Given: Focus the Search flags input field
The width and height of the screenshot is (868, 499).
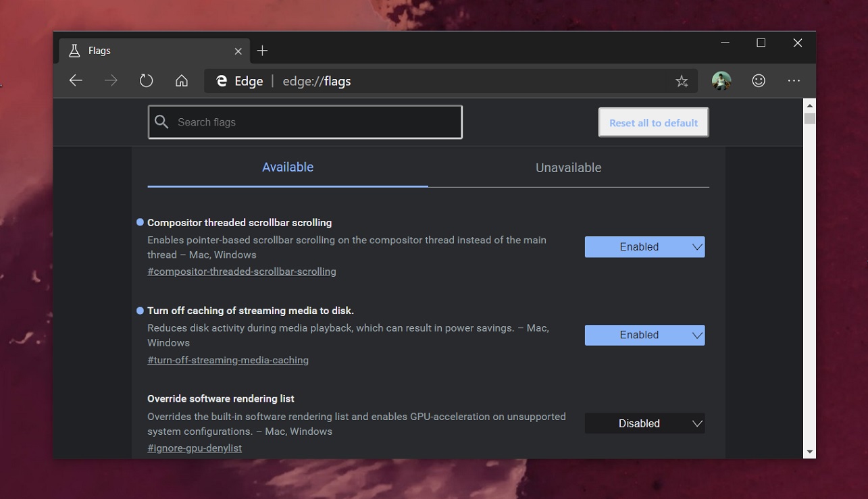Looking at the screenshot, I should (305, 122).
